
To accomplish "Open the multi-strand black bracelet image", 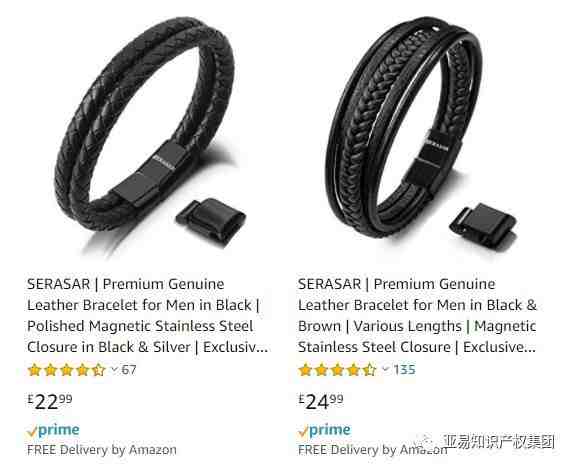I will pos(420,133).
